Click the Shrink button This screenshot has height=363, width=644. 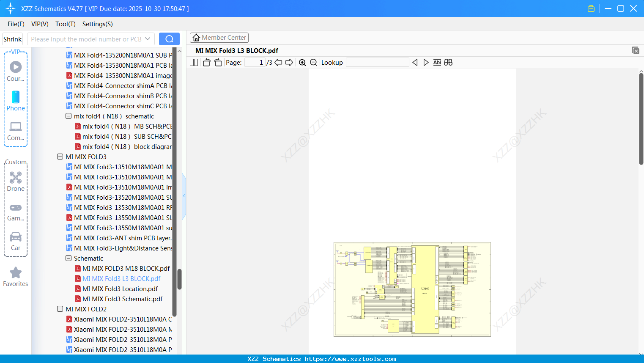pos(13,39)
